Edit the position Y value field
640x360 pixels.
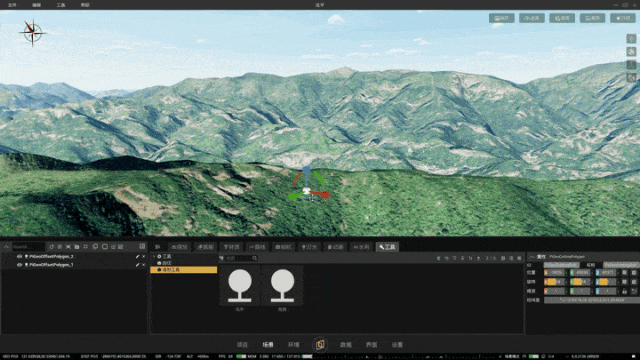pos(580,273)
